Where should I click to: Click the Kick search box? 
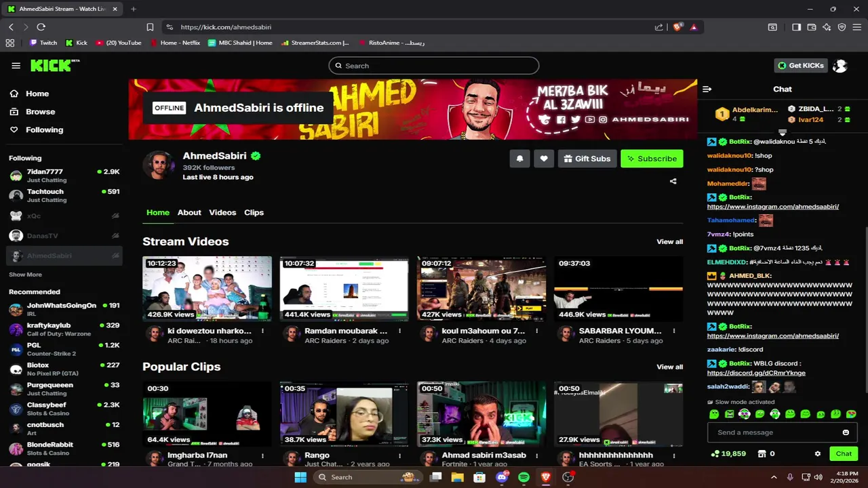pyautogui.click(x=434, y=66)
